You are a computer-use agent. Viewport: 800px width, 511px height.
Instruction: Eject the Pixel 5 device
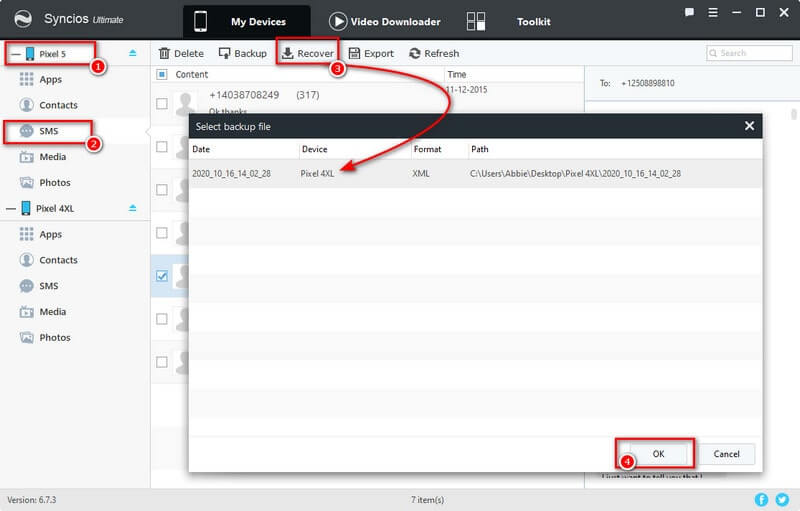point(133,53)
